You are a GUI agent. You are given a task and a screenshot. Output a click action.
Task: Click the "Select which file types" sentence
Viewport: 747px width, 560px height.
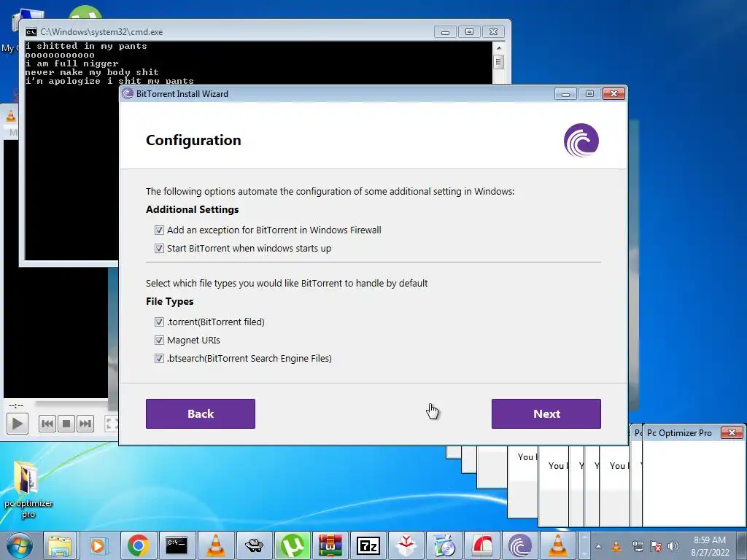(x=287, y=284)
